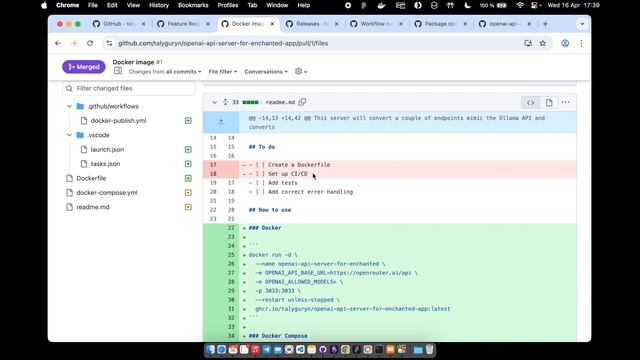Open a new browser tab
Viewport: 640px width, 360px height.
pos(545,24)
